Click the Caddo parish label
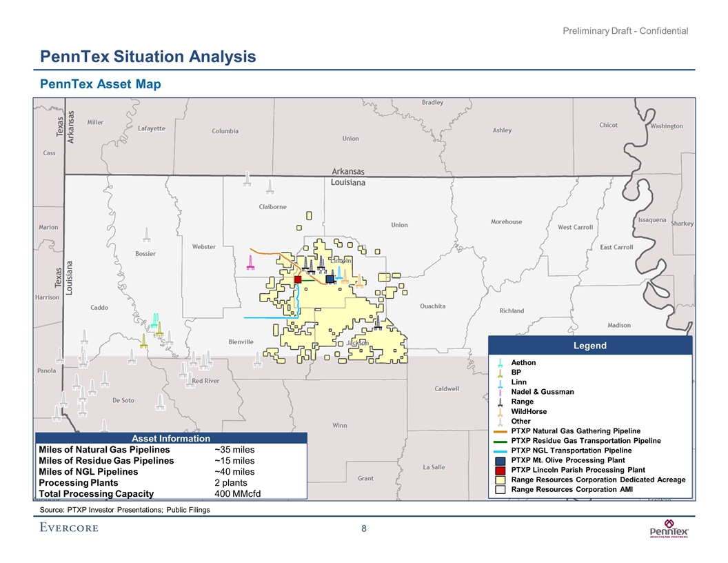 [x=99, y=308]
